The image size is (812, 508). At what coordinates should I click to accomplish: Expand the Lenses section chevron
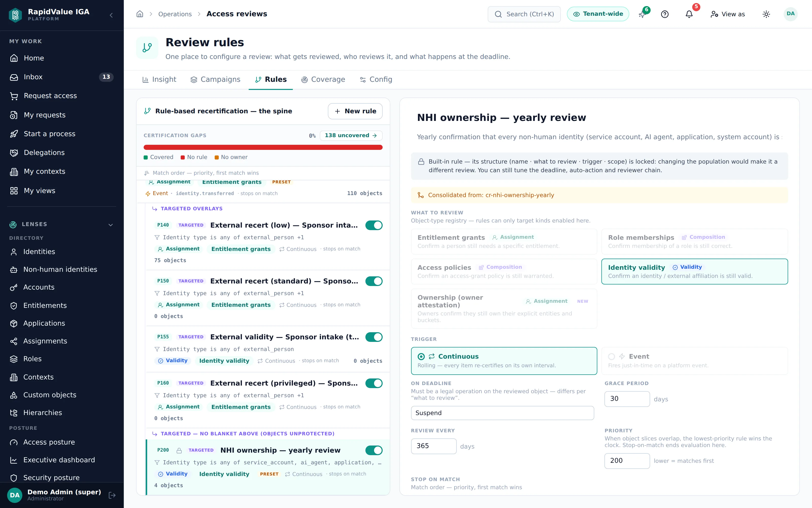click(111, 225)
